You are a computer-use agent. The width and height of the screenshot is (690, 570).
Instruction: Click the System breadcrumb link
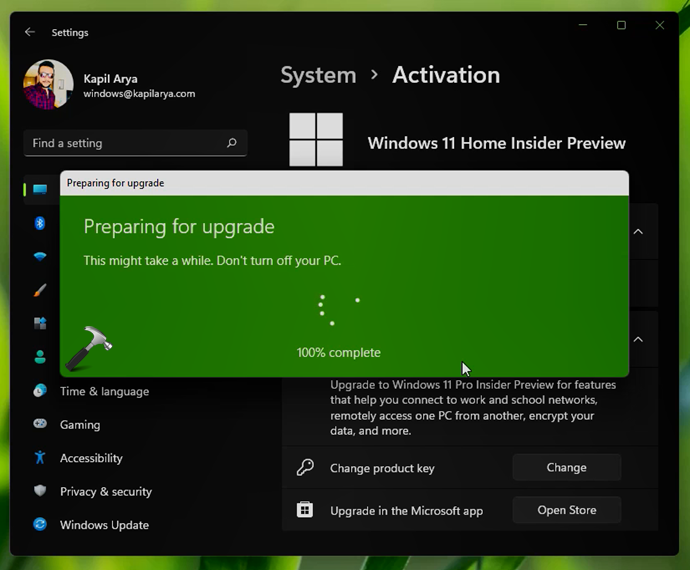(x=318, y=75)
